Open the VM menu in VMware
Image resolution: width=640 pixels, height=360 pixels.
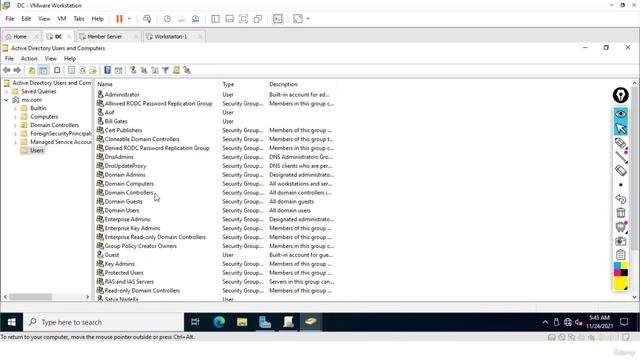pyautogui.click(x=62, y=19)
